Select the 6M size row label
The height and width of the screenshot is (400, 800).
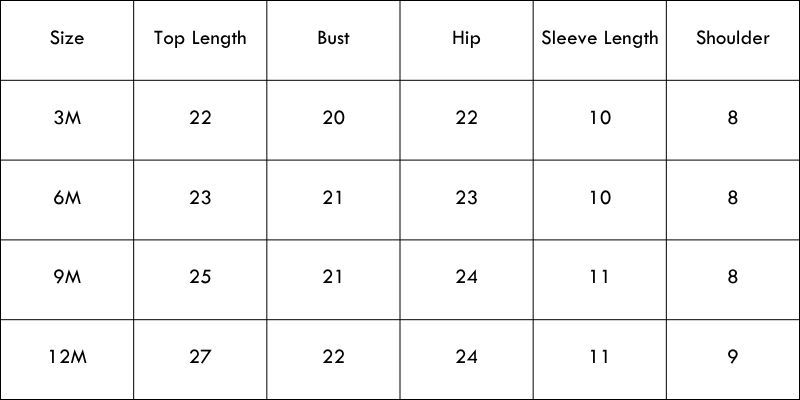[67, 198]
